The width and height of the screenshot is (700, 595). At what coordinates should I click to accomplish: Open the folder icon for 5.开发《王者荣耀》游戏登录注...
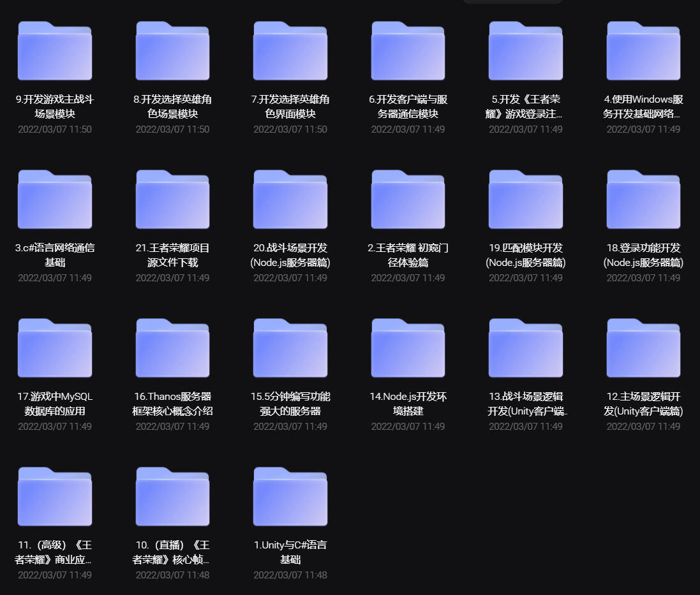pos(526,51)
